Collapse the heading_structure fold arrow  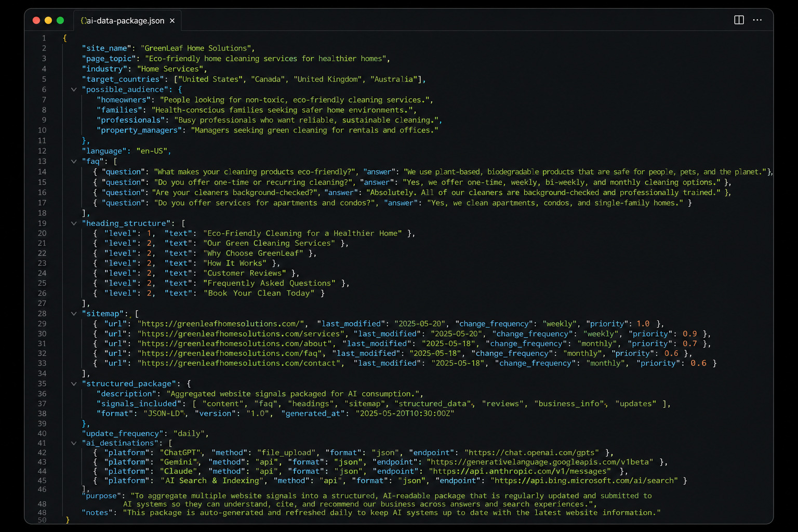(74, 223)
